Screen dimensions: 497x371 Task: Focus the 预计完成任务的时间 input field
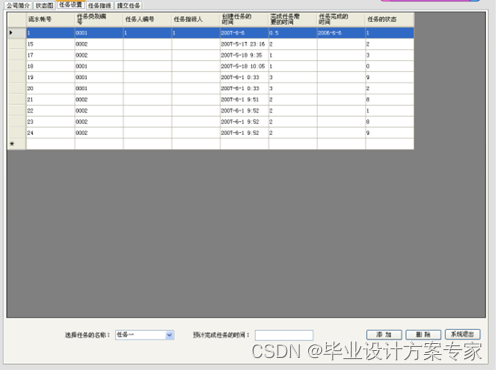284,335
